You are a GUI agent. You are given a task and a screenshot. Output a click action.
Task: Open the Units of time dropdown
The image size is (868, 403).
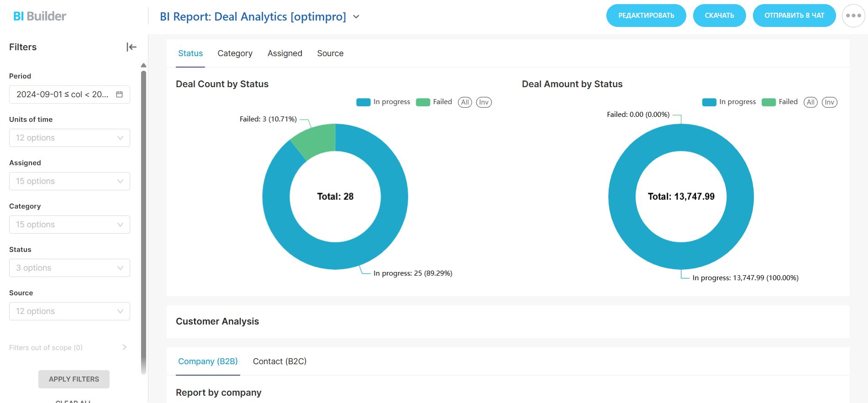click(69, 138)
